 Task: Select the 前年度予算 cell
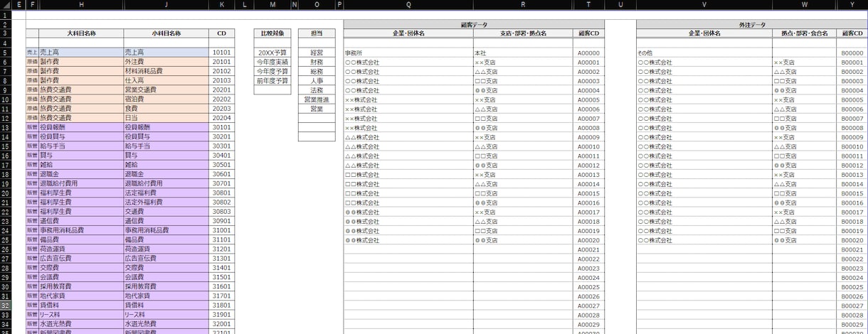[x=272, y=80]
